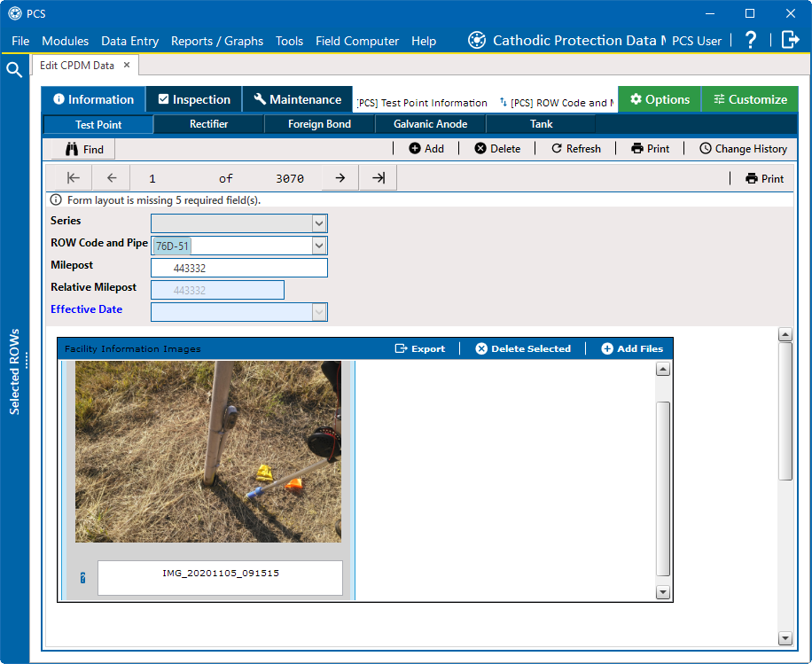The image size is (812, 664).
Task: Expand the Series dropdown
Action: [319, 223]
